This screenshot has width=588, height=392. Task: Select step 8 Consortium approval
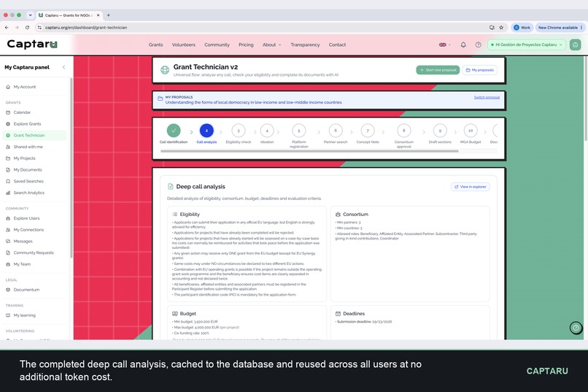pyautogui.click(x=404, y=131)
